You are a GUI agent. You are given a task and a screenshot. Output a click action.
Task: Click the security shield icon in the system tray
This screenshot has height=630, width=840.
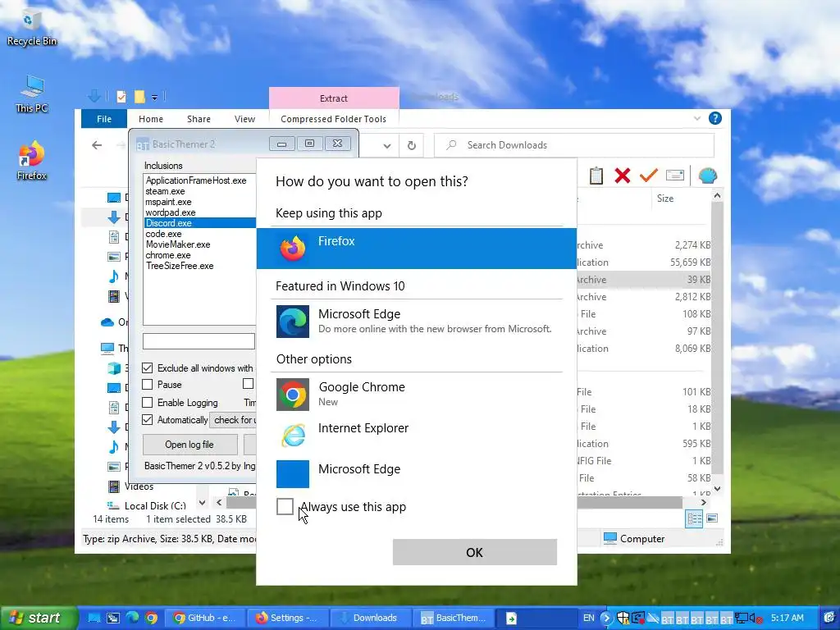tap(623, 618)
